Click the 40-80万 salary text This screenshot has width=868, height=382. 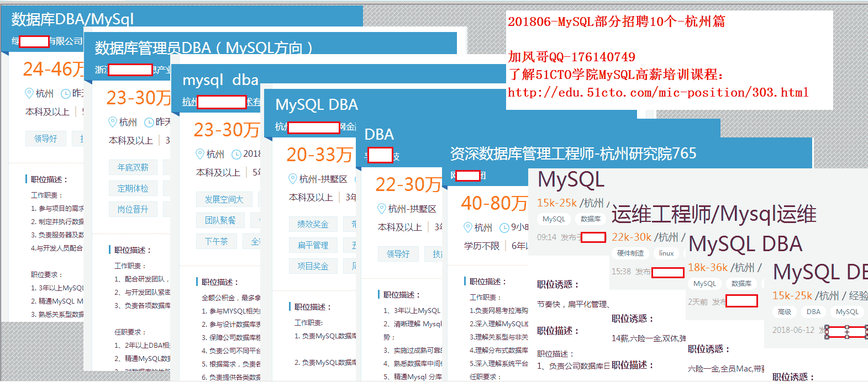[x=495, y=203]
